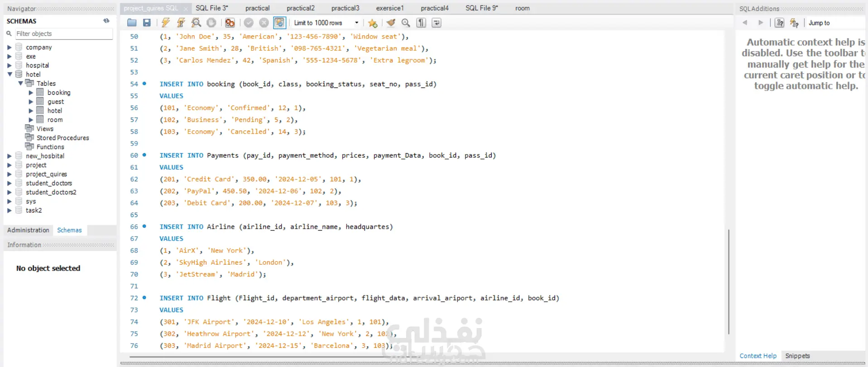Open the find magnifier icon in editor toolbar
This screenshot has height=367, width=868.
point(406,23)
